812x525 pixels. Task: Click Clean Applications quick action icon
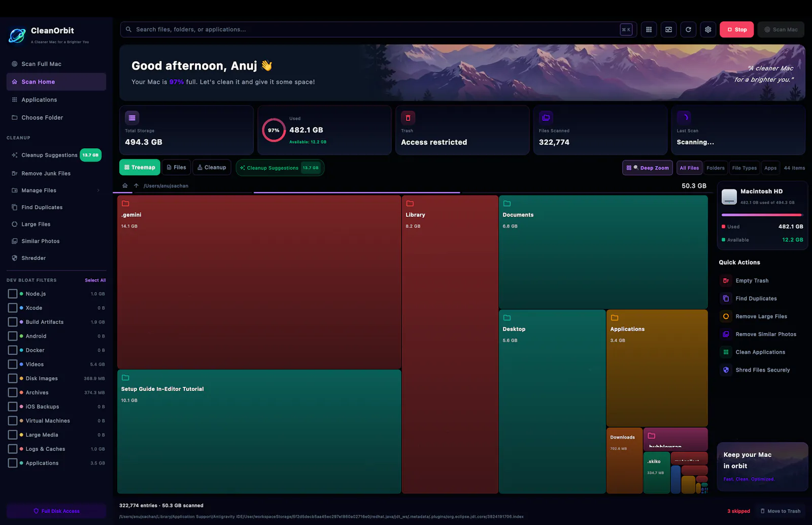coord(726,352)
